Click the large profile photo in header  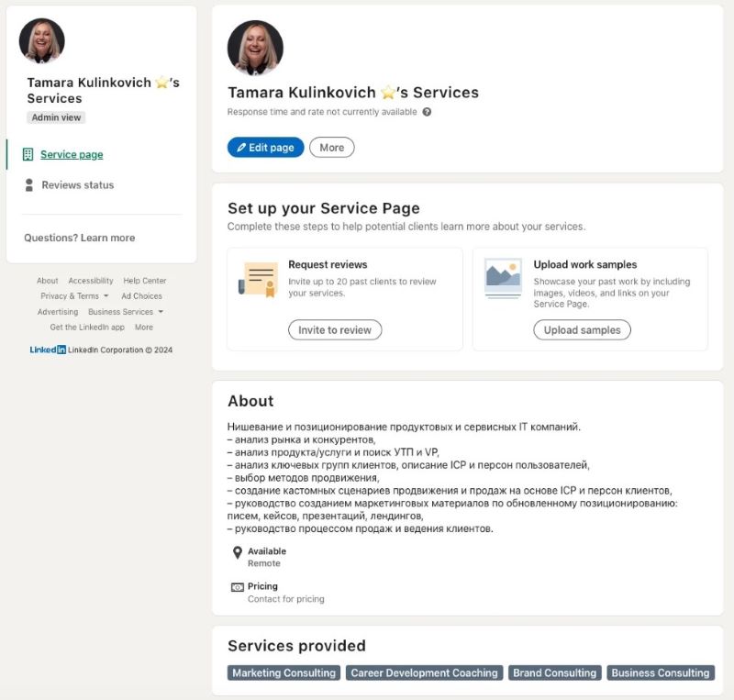click(255, 48)
